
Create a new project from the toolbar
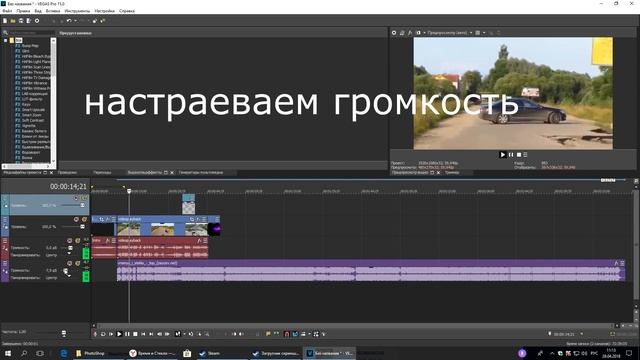click(5, 20)
